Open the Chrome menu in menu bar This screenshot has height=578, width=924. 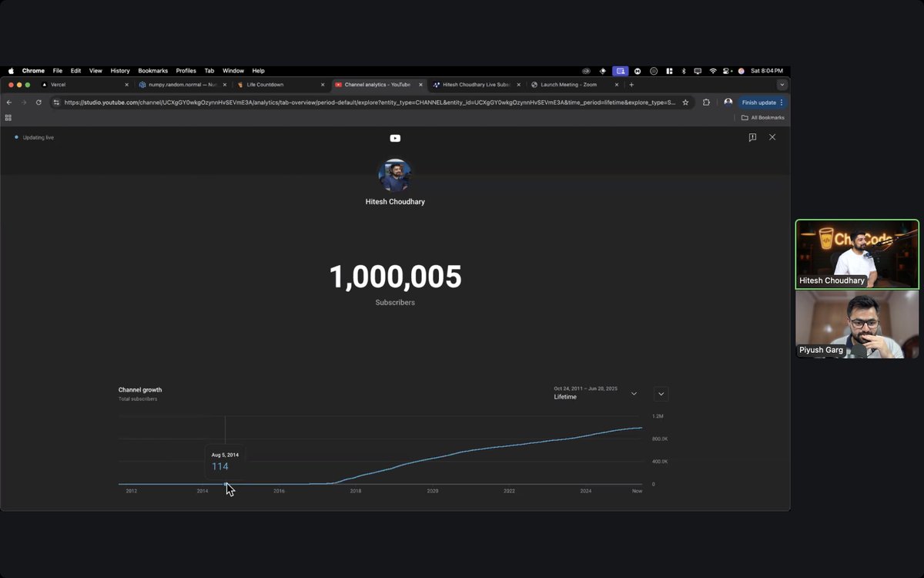click(33, 71)
